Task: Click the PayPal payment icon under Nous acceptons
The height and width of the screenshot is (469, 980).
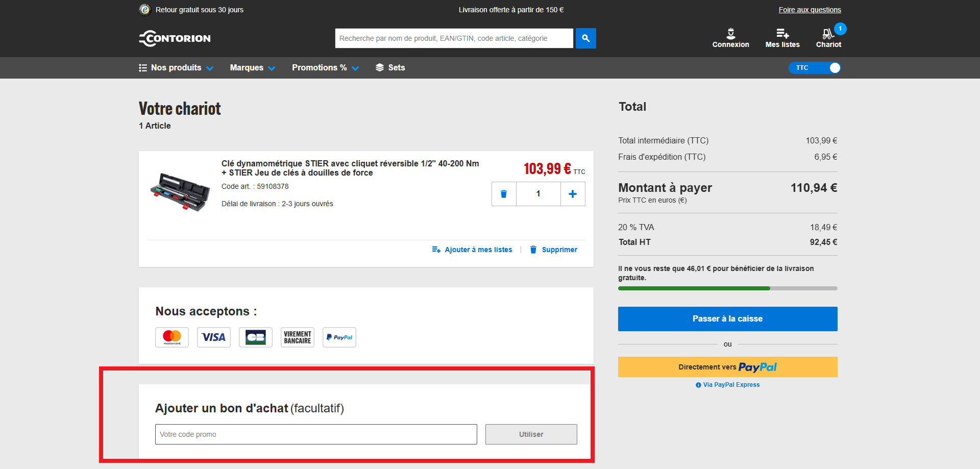Action: 339,337
